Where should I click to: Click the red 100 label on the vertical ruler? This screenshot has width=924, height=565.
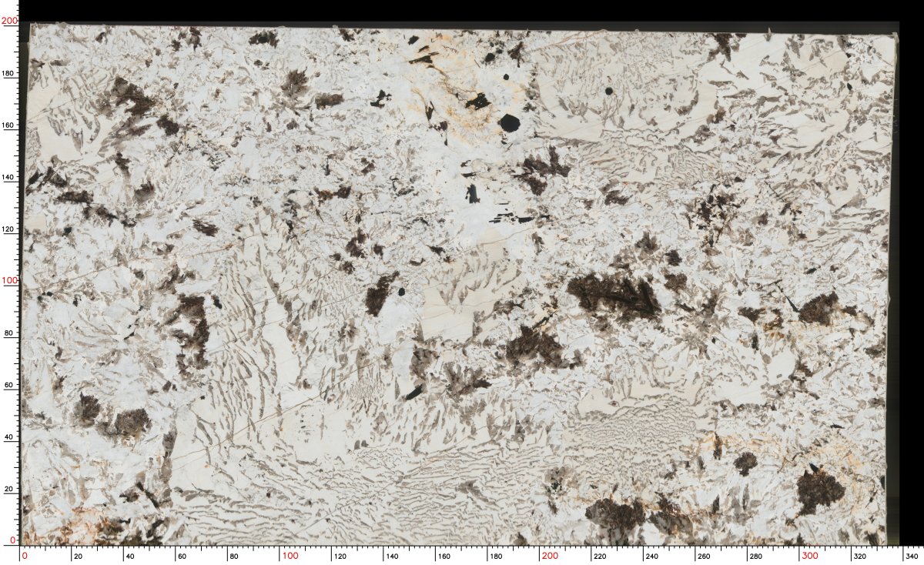[x=9, y=281]
